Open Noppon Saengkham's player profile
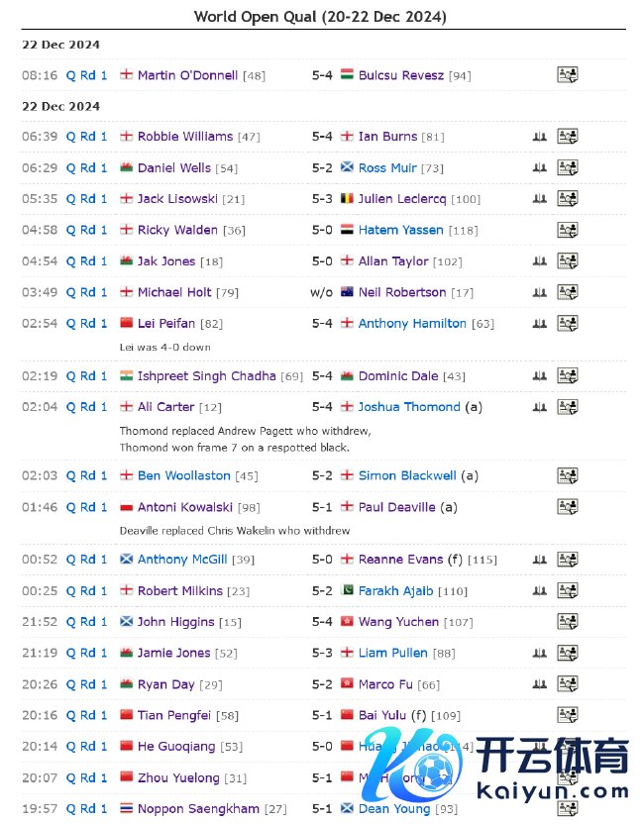This screenshot has width=644, height=824. [x=198, y=809]
